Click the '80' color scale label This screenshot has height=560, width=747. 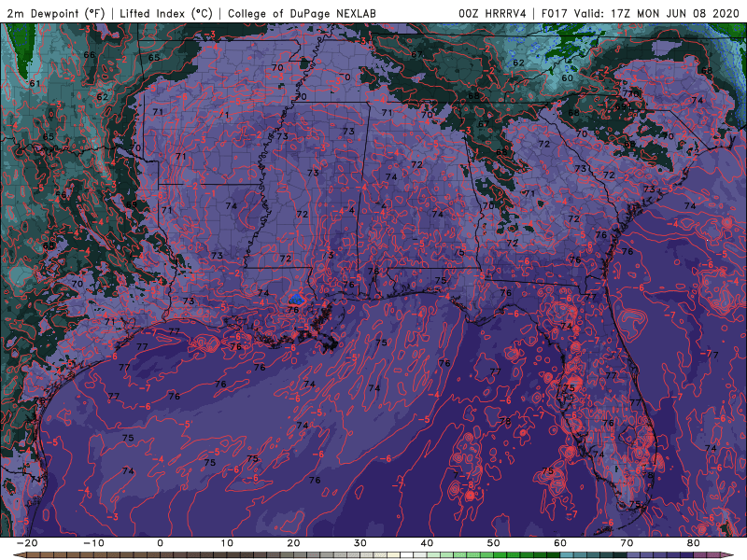(x=694, y=543)
